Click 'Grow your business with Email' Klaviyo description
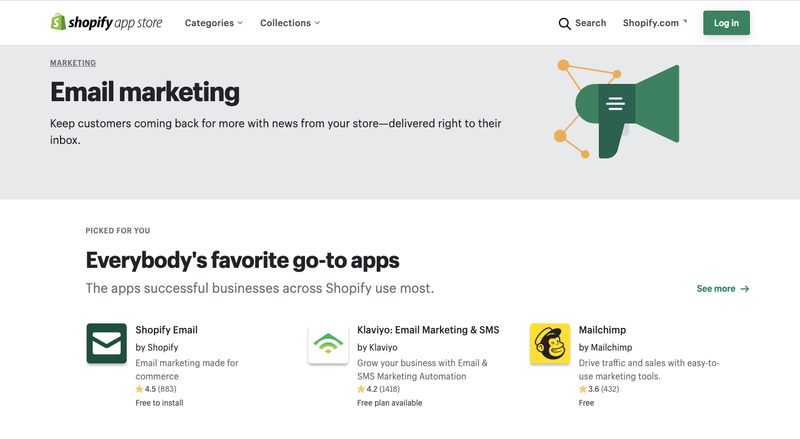800x439 pixels. pos(422,370)
